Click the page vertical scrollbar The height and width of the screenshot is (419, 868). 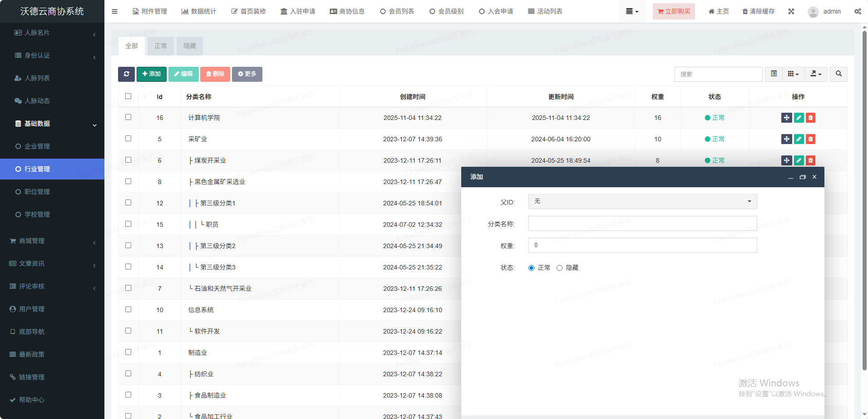(x=864, y=200)
